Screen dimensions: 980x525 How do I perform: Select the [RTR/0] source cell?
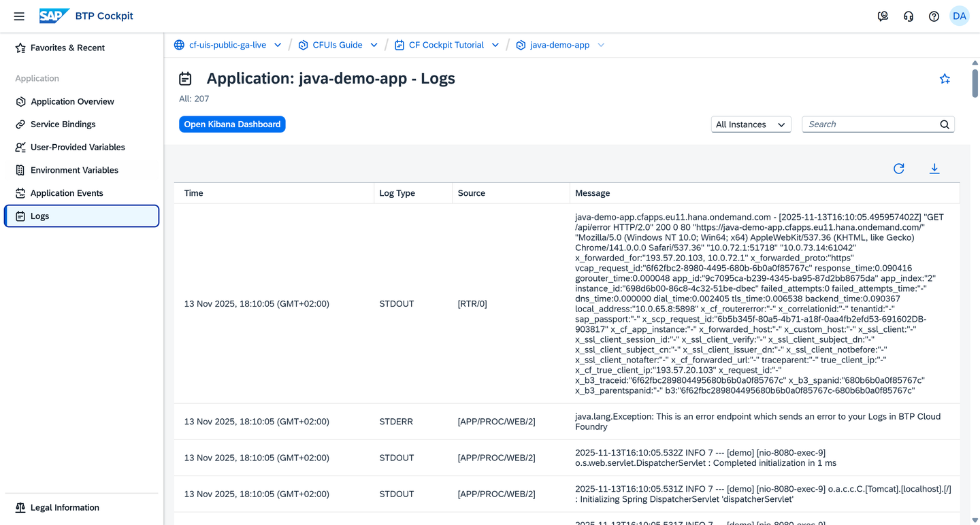(472, 304)
